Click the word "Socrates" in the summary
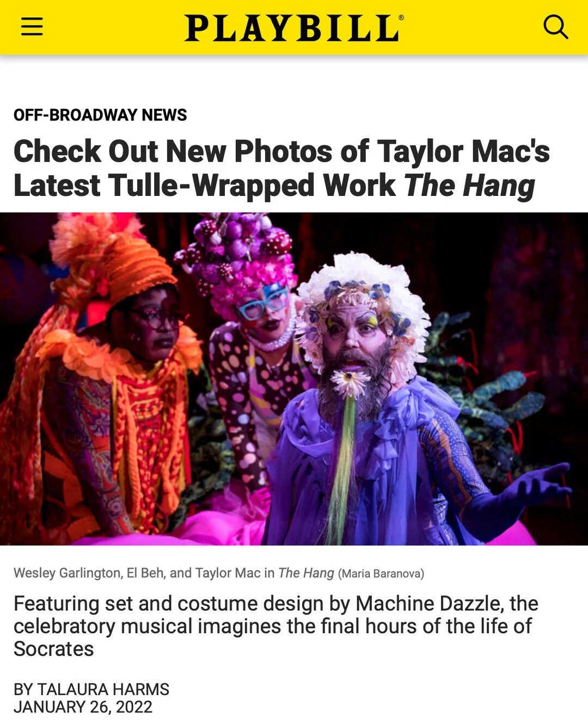588x725 pixels. click(53, 649)
